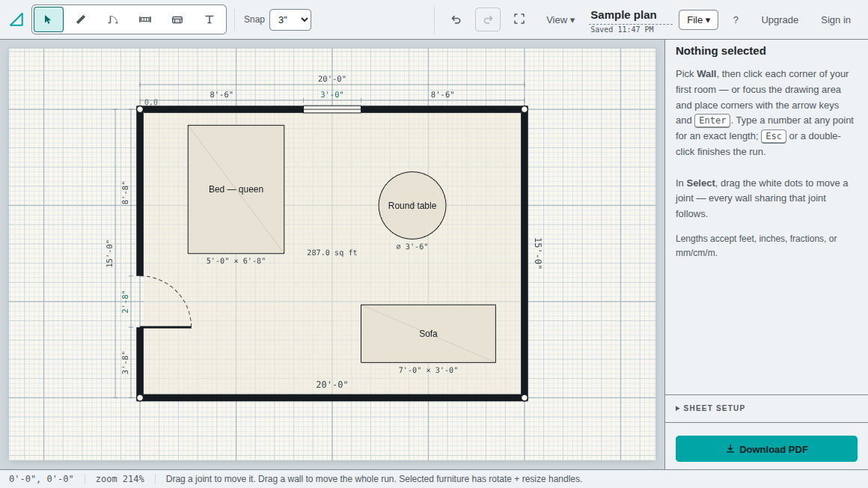868x488 pixels.
Task: Click the 'Saved 11:47 PM' status text
Action: tap(622, 29)
